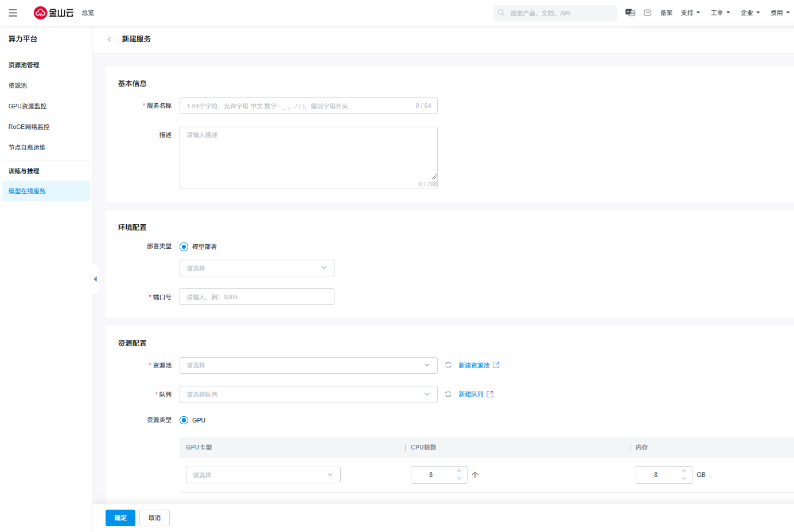Click the 确定 button
The width and height of the screenshot is (794, 532).
point(120,518)
